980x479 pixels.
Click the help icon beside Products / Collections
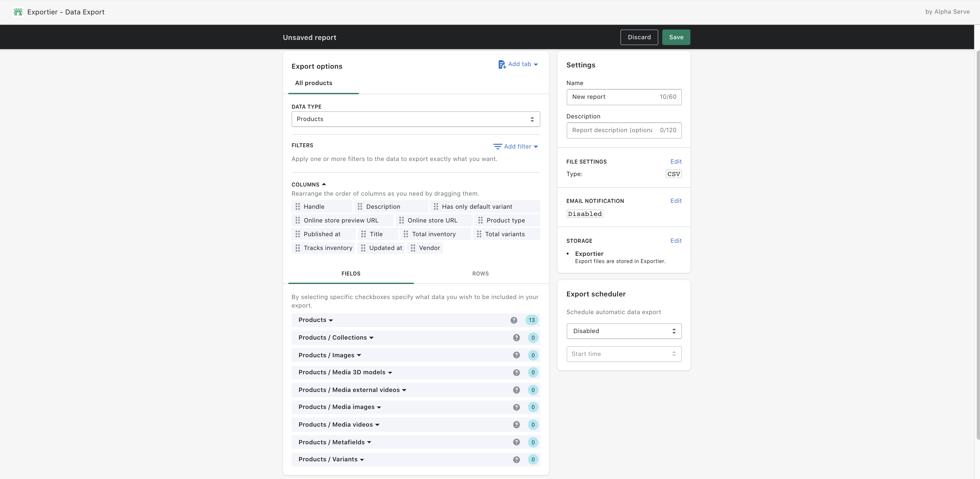pyautogui.click(x=516, y=337)
